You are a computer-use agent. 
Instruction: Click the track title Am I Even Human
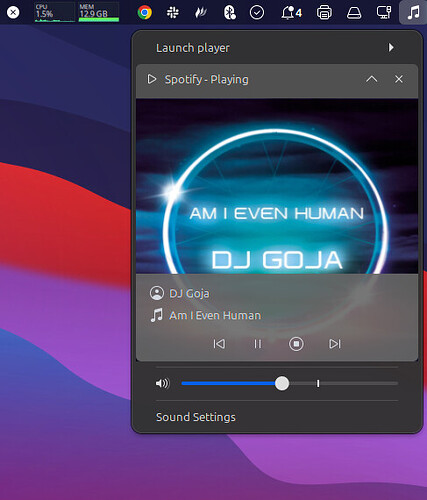click(215, 315)
